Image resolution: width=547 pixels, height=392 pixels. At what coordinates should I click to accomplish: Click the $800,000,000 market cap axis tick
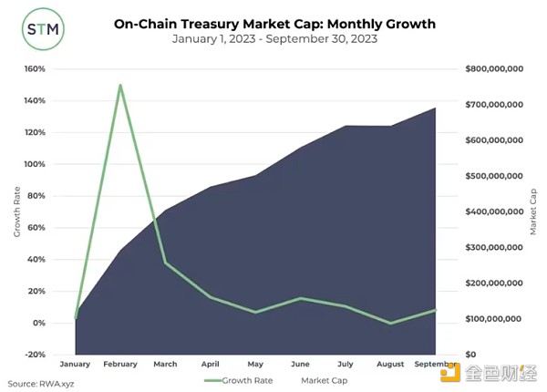click(494, 68)
